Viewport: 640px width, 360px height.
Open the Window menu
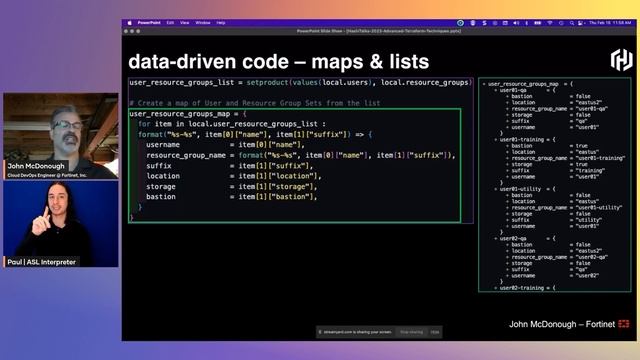[x=203, y=23]
